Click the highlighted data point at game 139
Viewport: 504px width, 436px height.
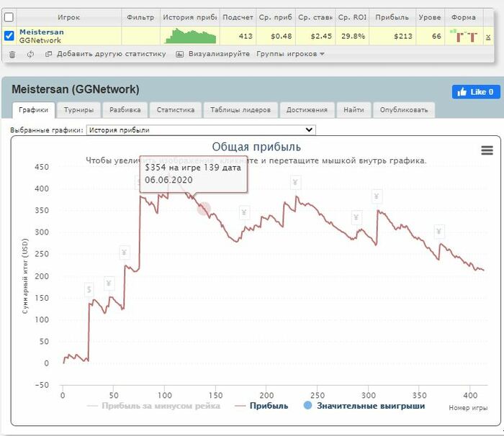pos(204,209)
